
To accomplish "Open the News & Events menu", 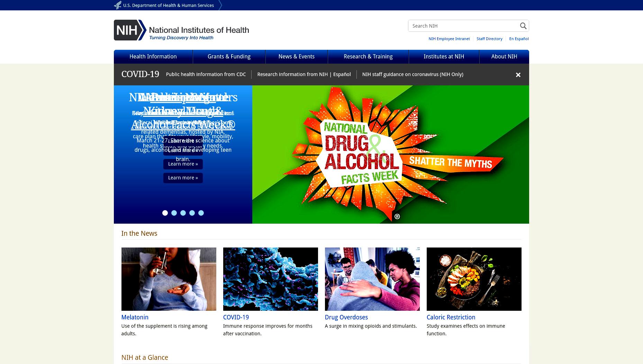I will coord(297,57).
